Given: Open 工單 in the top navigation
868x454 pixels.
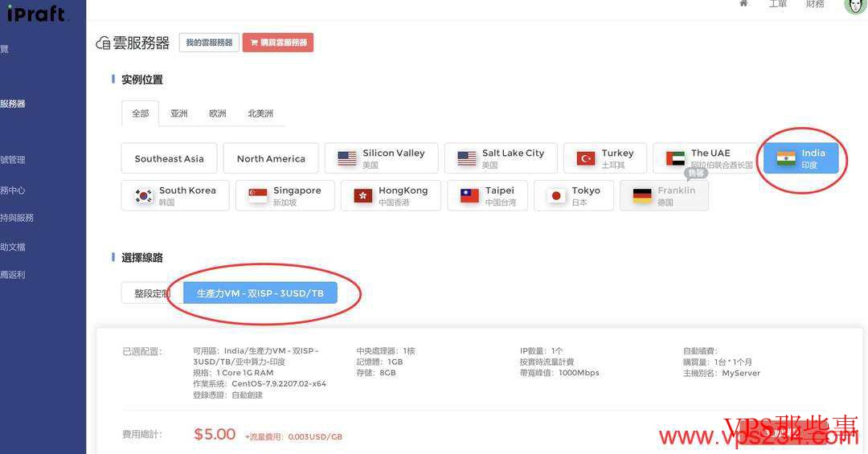Looking at the screenshot, I should (777, 4).
